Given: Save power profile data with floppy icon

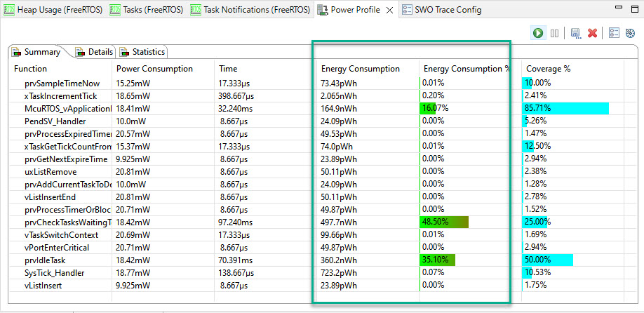Looking at the screenshot, I should tap(576, 33).
